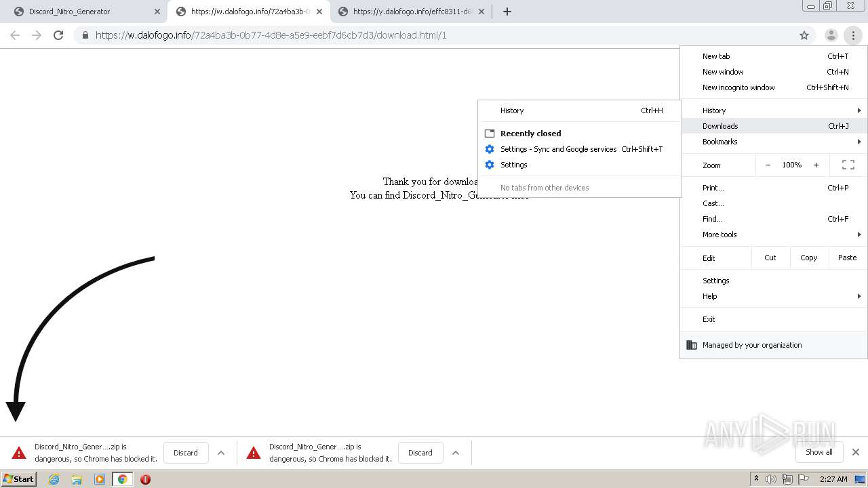Screen dimensions: 868x488
Task: Click the tray action center flag icon
Action: (802, 479)
